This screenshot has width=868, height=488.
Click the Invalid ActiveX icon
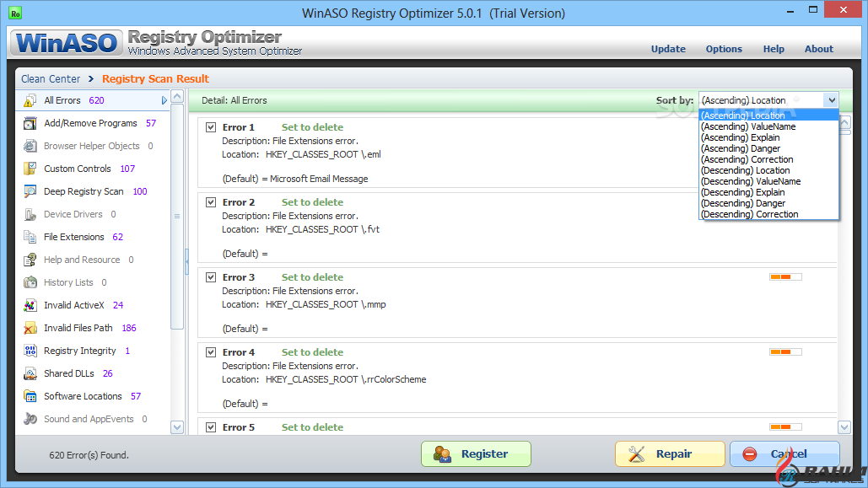tap(30, 305)
